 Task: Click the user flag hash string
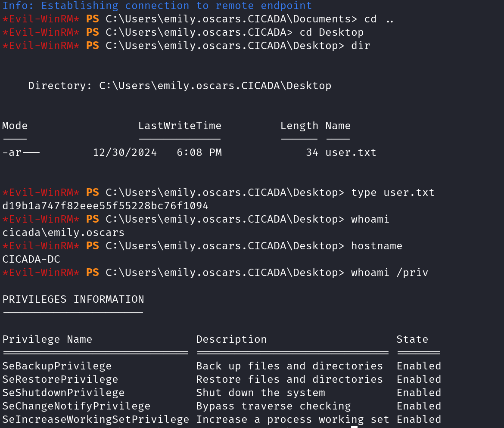105,206
